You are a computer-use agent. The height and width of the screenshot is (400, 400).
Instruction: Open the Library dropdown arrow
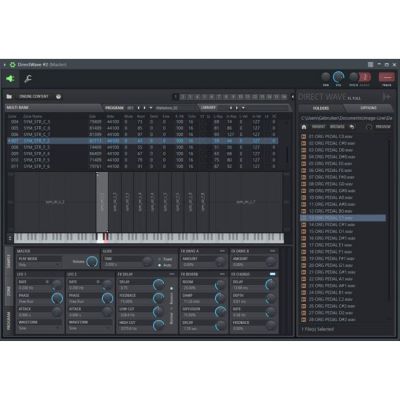(x=243, y=108)
